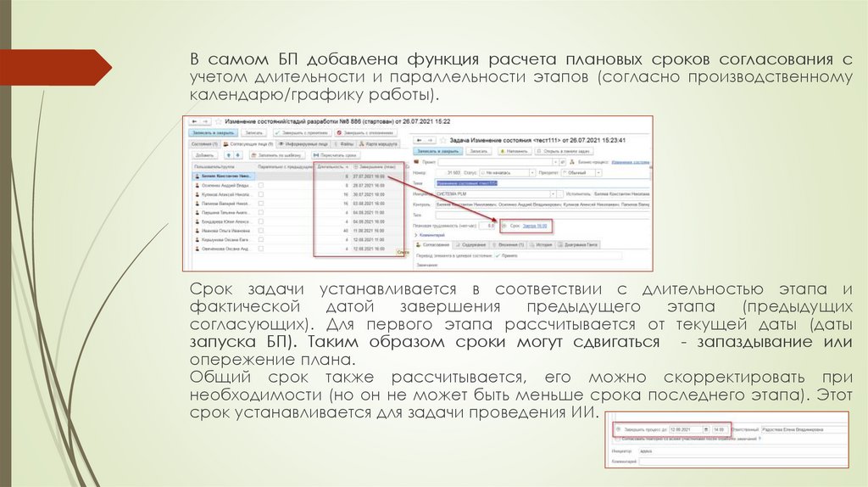Open the 'Файлы' tab
The width and height of the screenshot is (868, 487).
[344, 144]
